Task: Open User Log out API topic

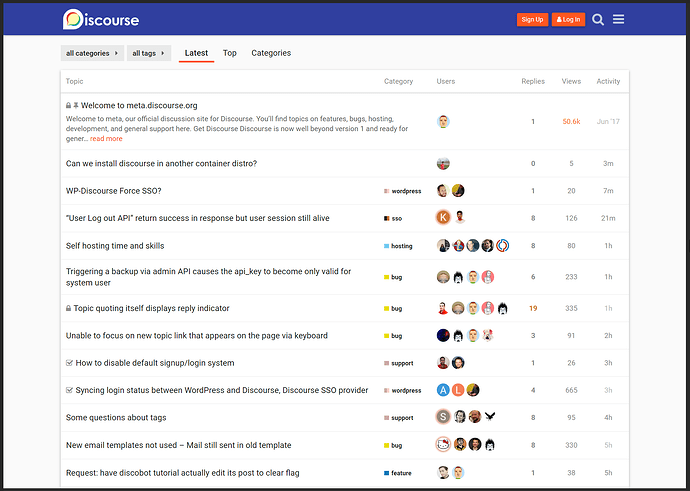Action: click(x=198, y=218)
